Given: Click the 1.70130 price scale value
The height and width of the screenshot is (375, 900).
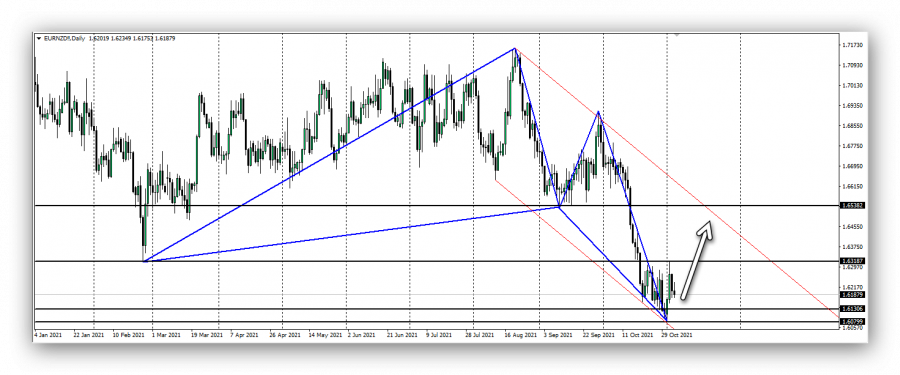Looking at the screenshot, I should click(853, 86).
